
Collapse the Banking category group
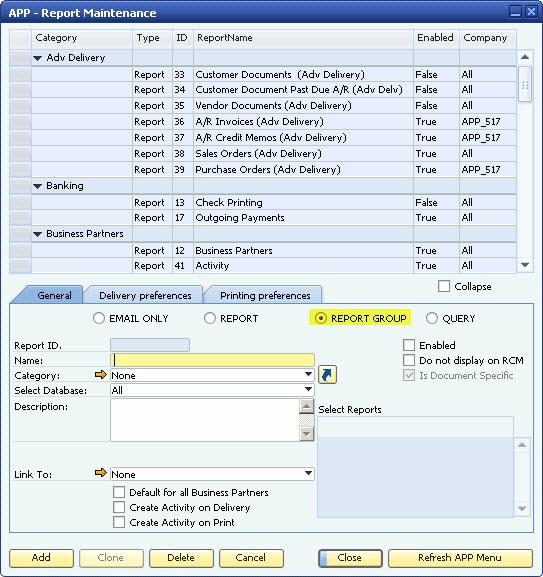[x=38, y=186]
